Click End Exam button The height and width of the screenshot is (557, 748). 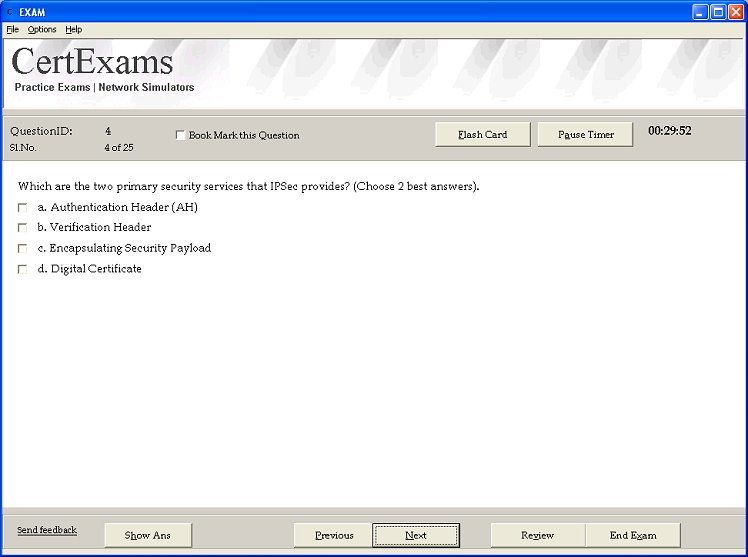coord(633,535)
